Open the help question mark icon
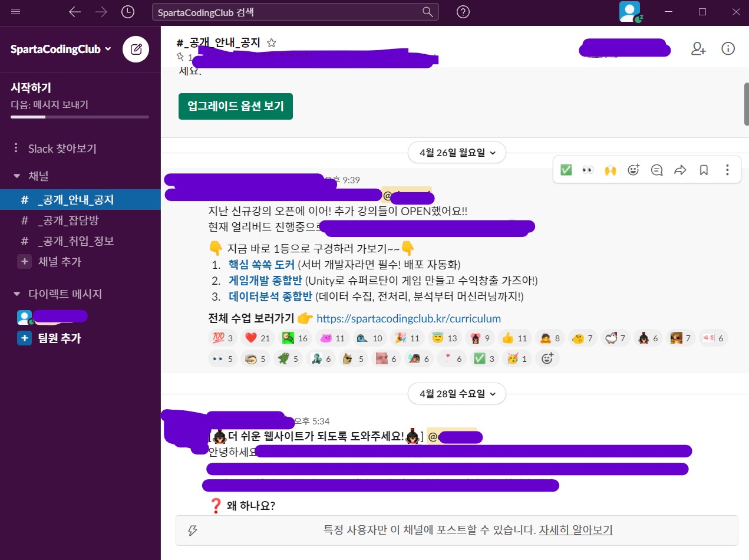 [463, 12]
